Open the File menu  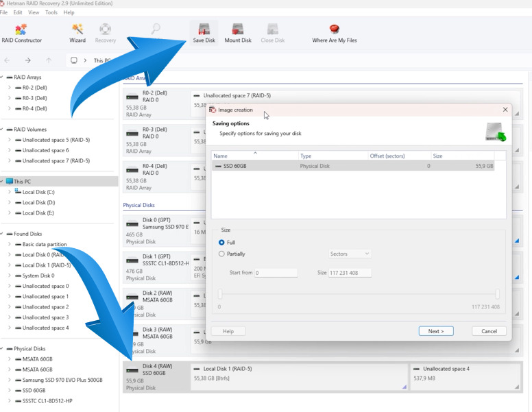[x=3, y=12]
